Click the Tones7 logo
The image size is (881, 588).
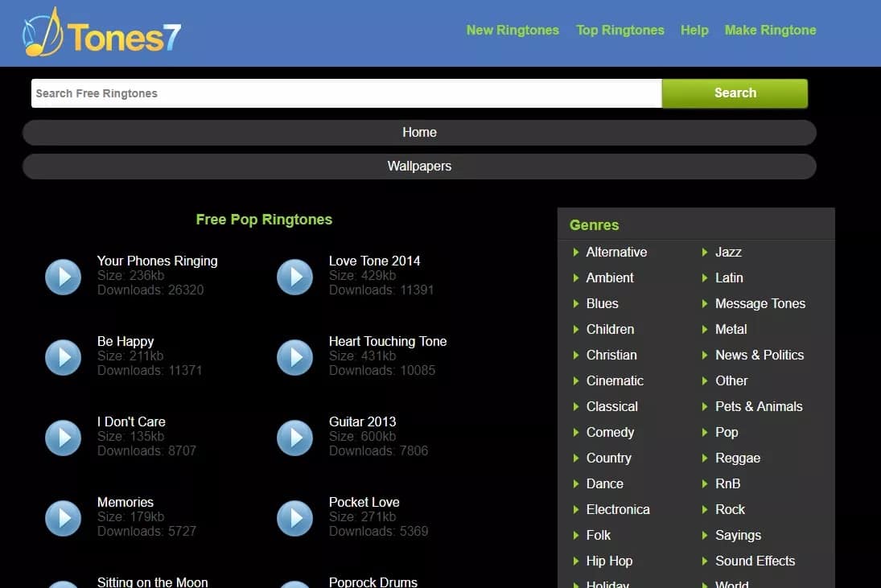click(102, 33)
